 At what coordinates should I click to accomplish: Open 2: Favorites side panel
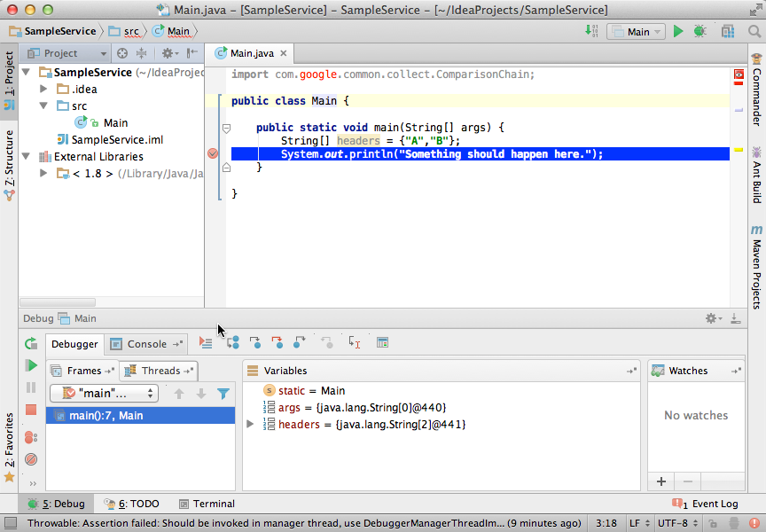[x=9, y=447]
